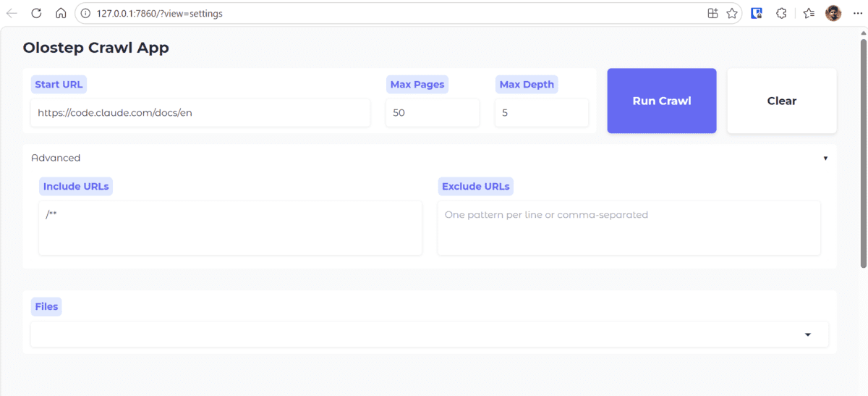868x396 pixels.
Task: Reload the page with the refresh icon
Action: pos(36,13)
